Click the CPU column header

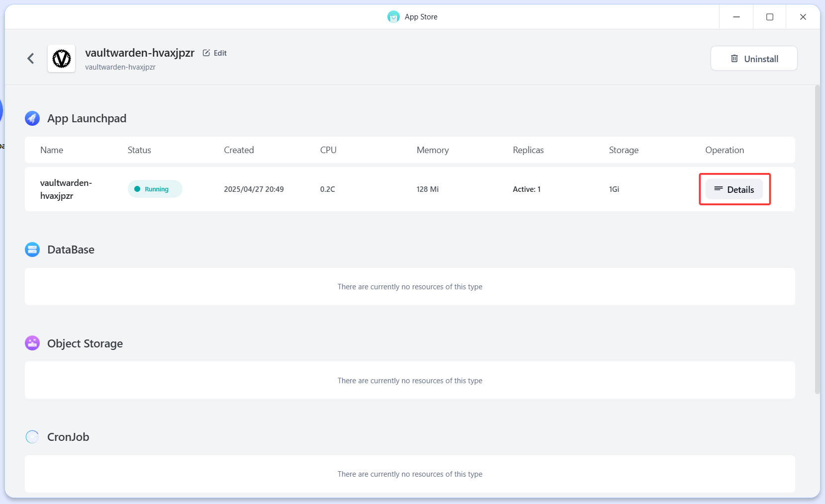point(328,150)
